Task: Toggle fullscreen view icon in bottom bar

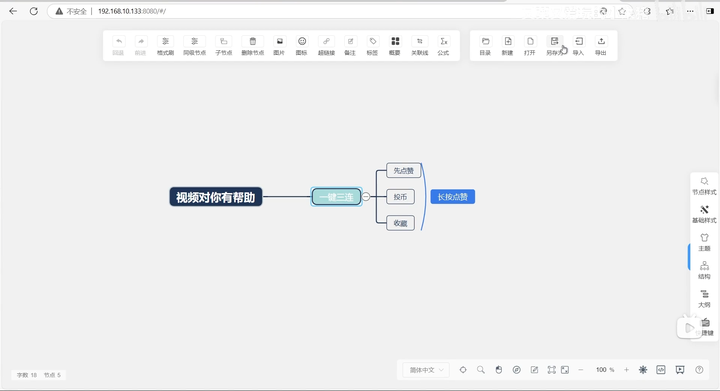Action: (x=551, y=369)
